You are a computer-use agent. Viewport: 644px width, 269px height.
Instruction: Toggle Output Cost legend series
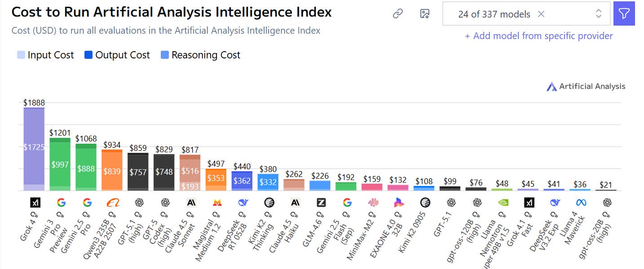(x=117, y=55)
